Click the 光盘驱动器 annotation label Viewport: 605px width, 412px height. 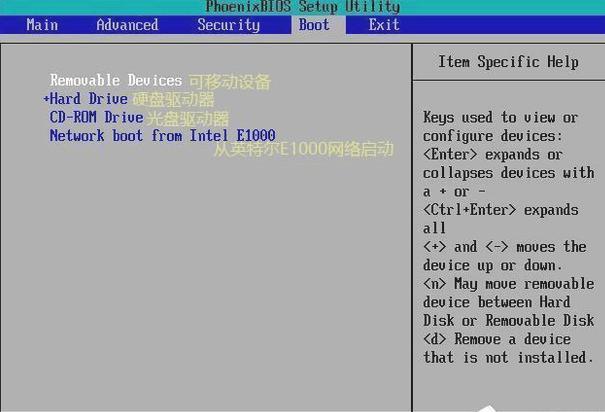pos(188,119)
